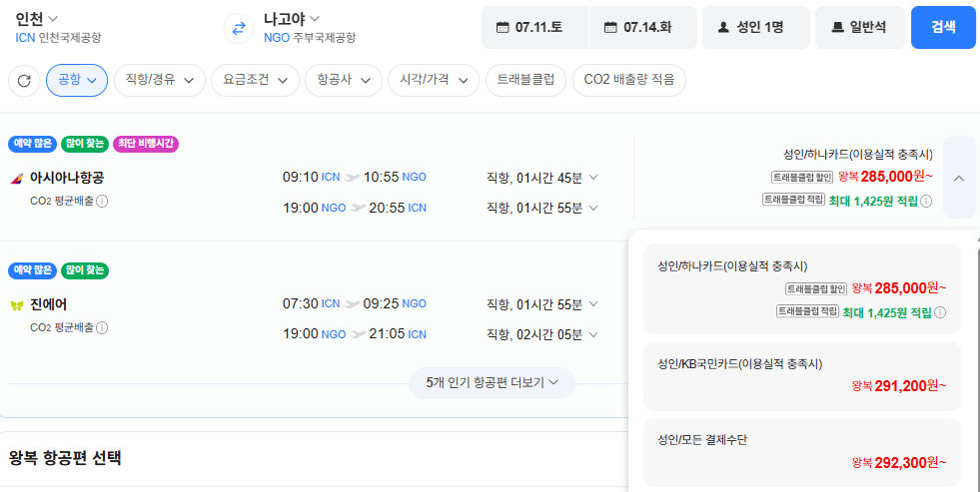Viewport: 980px width, 492px height.
Task: Click NGO 주부국제공항 label
Action: (310, 38)
